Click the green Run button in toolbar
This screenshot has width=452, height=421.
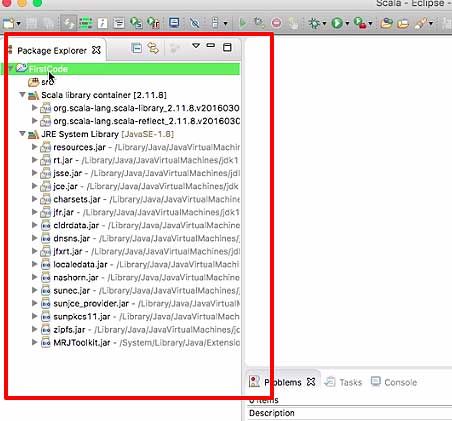click(337, 23)
